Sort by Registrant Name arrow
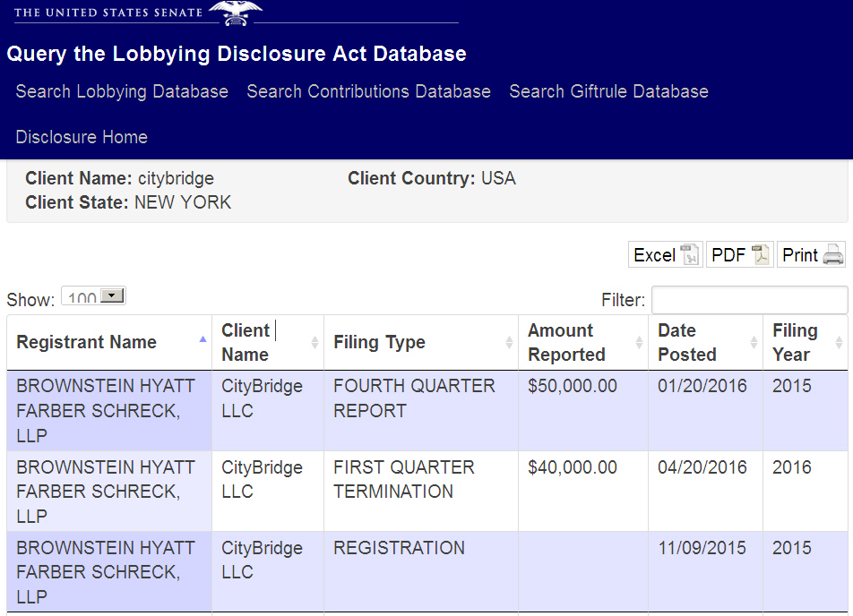This screenshot has height=616, width=853. (202, 340)
